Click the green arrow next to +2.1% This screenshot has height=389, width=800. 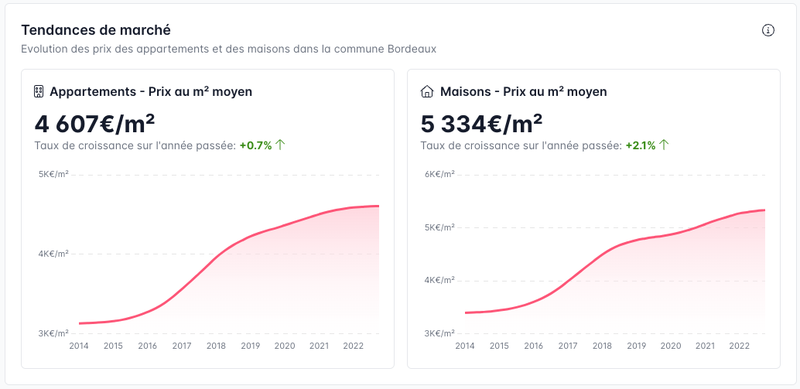[663, 145]
